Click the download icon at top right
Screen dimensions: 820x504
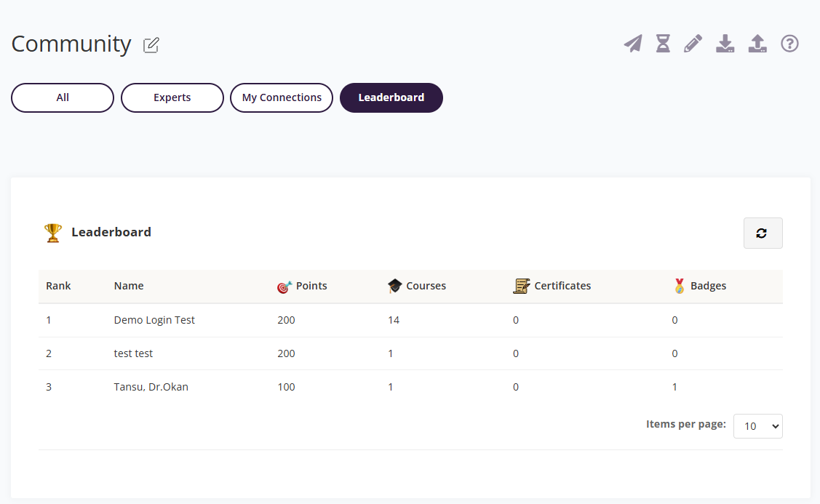pos(725,44)
